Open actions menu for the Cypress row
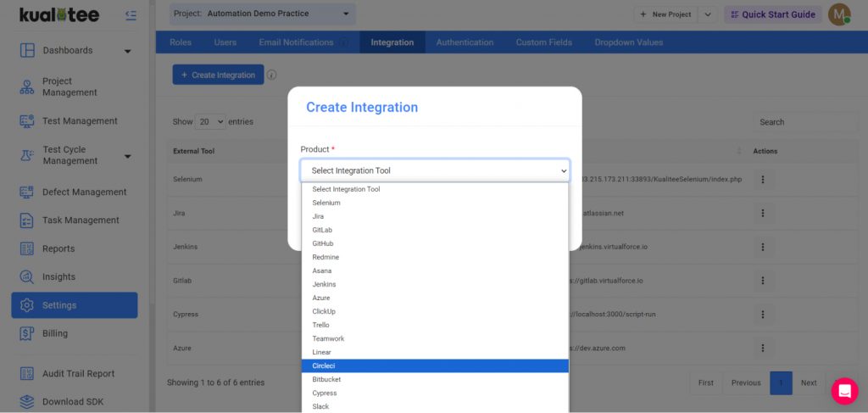Image resolution: width=868 pixels, height=413 pixels. point(763,315)
